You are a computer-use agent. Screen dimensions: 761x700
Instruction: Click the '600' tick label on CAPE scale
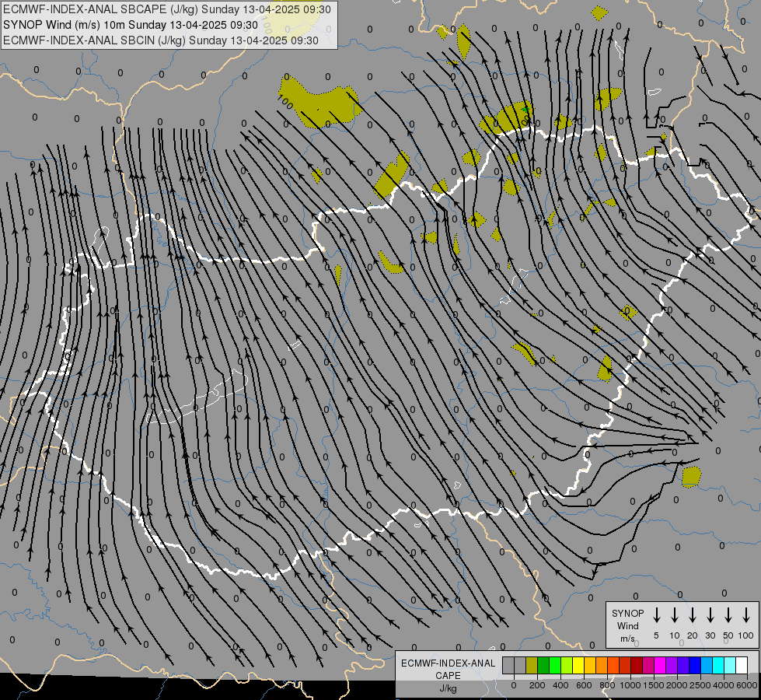pyautogui.click(x=584, y=685)
